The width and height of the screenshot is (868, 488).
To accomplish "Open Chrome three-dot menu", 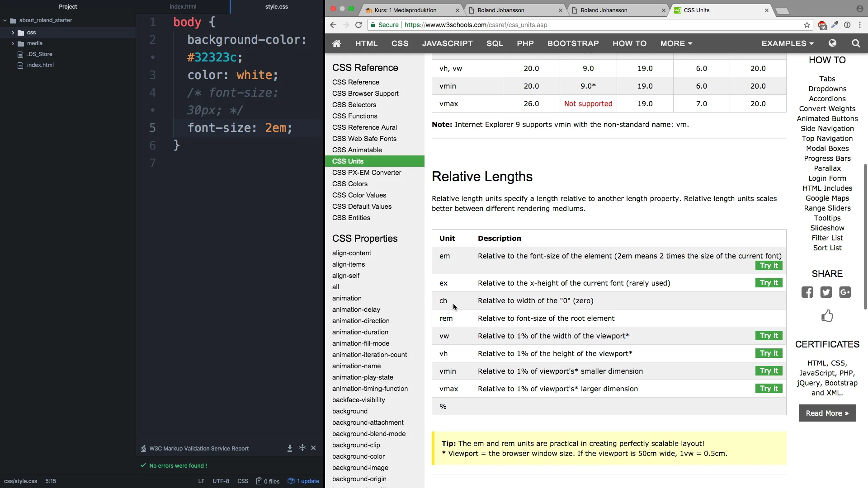I will (860, 25).
